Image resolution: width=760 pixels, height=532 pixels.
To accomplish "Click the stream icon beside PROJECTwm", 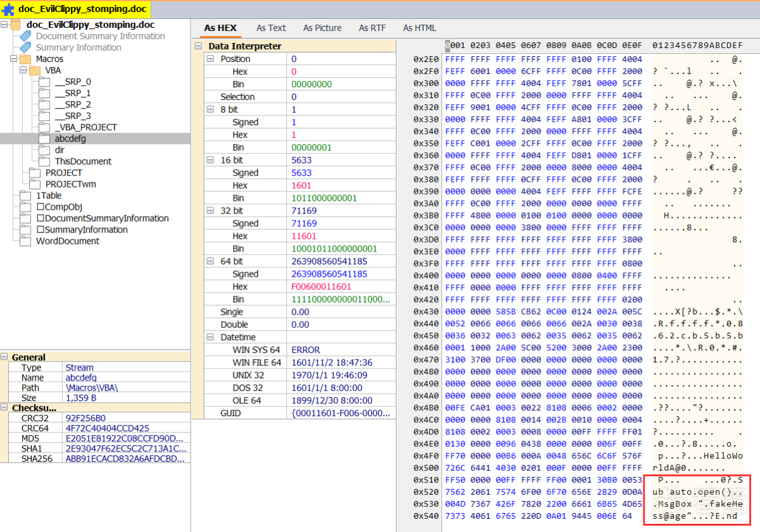I will pyautogui.click(x=34, y=184).
